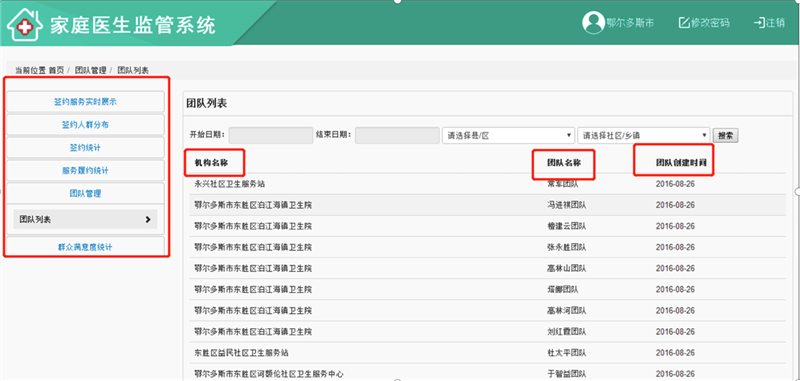The height and width of the screenshot is (381, 800).
Task: Click 东胜区益民社区卫生服务站 in the table
Action: [x=242, y=353]
